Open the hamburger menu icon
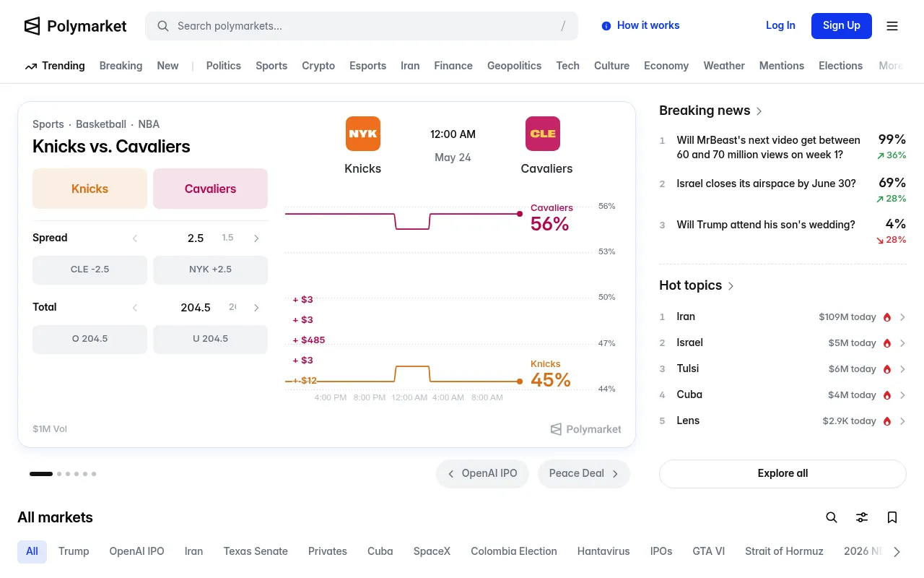The height and width of the screenshot is (578, 924). (892, 26)
